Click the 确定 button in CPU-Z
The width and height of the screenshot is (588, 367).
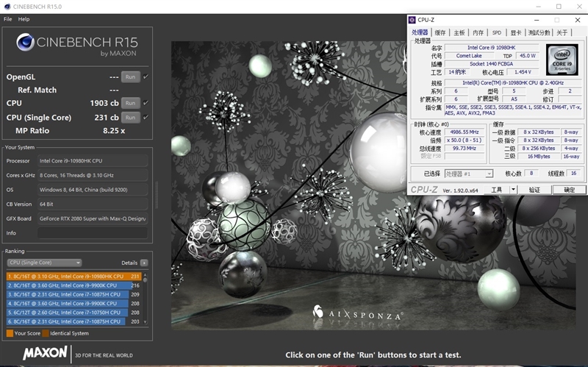(569, 190)
